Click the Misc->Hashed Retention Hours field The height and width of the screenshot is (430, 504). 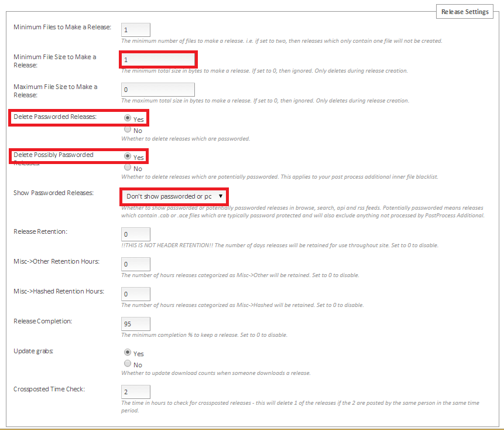(x=135, y=294)
